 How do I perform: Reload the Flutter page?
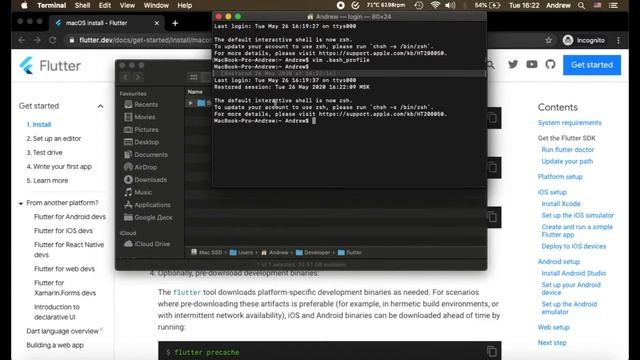[x=52, y=40]
